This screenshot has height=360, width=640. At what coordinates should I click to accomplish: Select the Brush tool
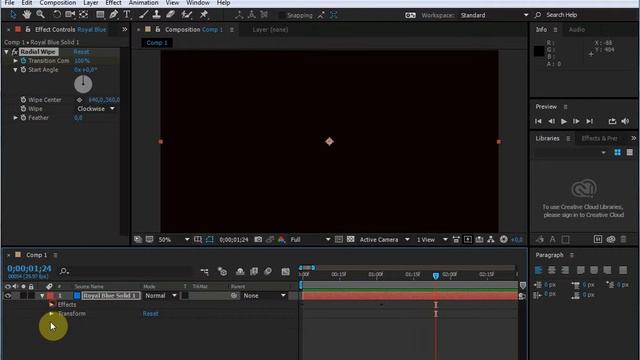point(143,15)
